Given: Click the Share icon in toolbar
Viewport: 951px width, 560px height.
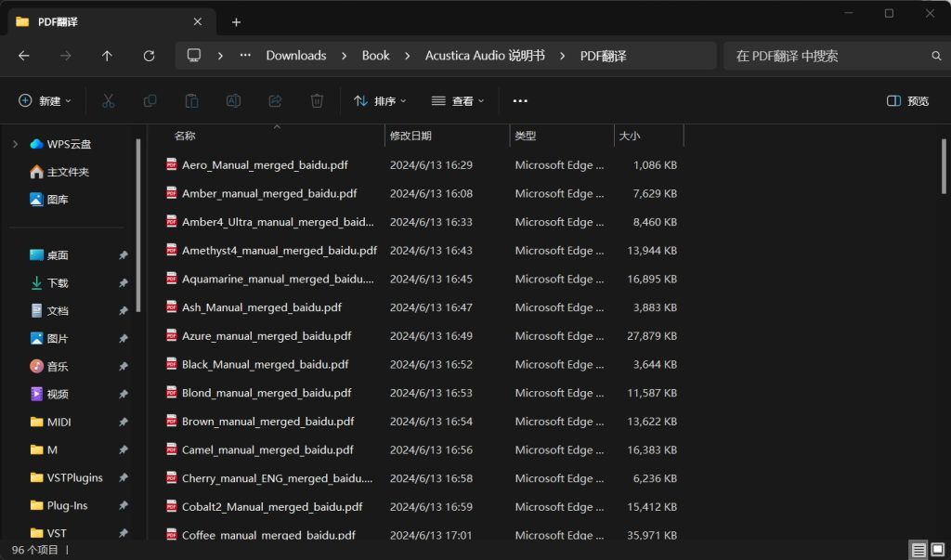Looking at the screenshot, I should coord(275,100).
